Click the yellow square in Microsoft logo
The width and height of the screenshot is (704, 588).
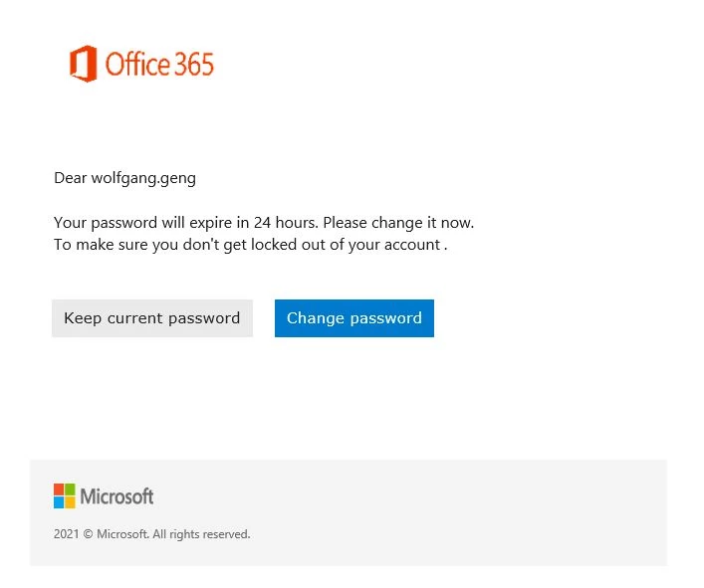(71, 501)
